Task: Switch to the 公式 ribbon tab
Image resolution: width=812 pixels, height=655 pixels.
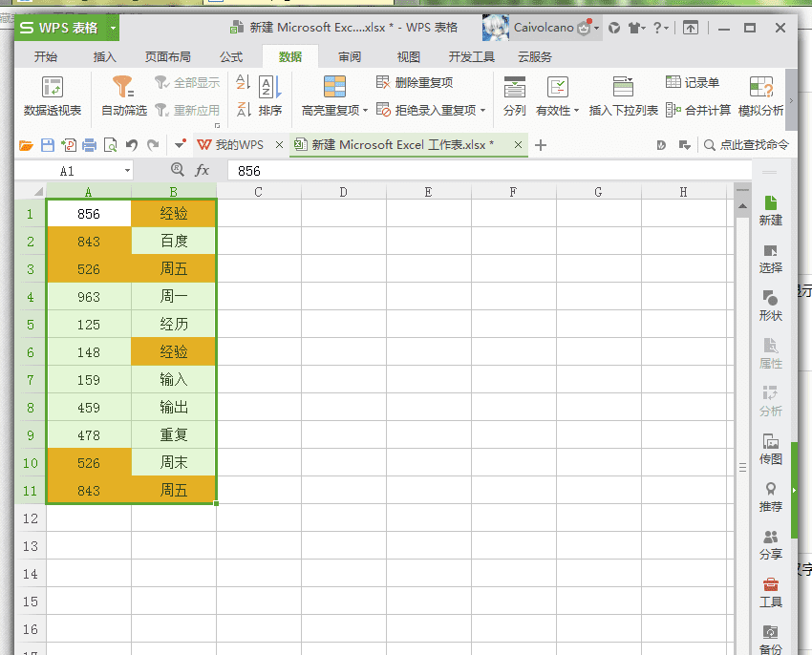Action: pos(231,57)
